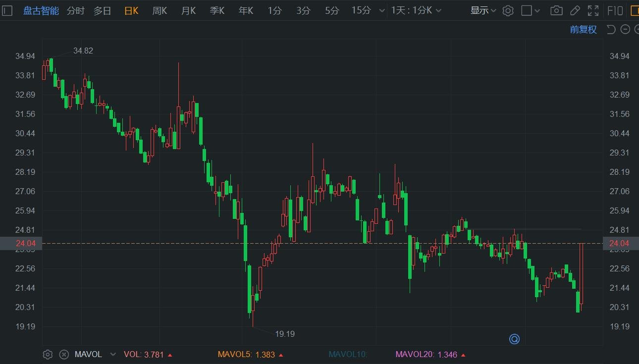
Task: Open the 1天:1分K dropdown
Action: [416, 10]
